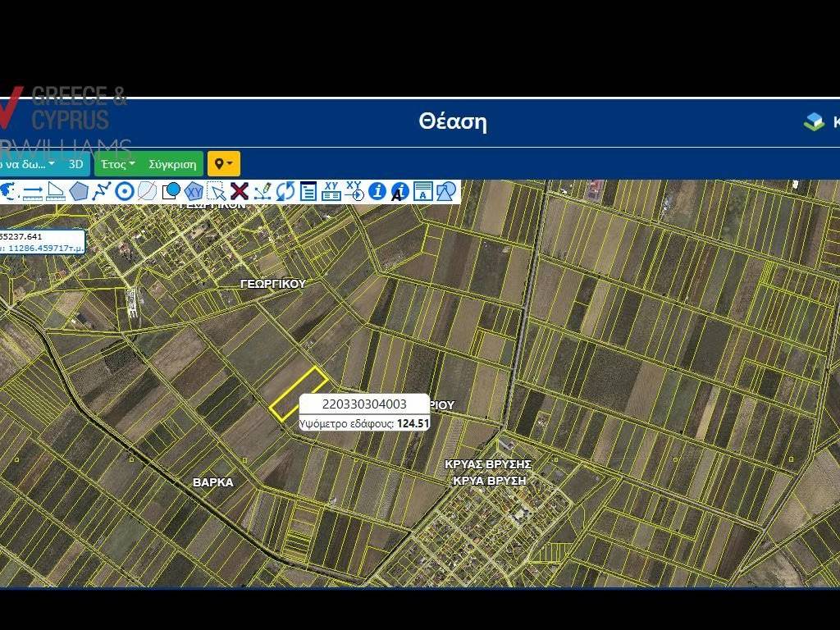Click the red X delete tool
This screenshot has height=630, width=840.
(x=240, y=192)
